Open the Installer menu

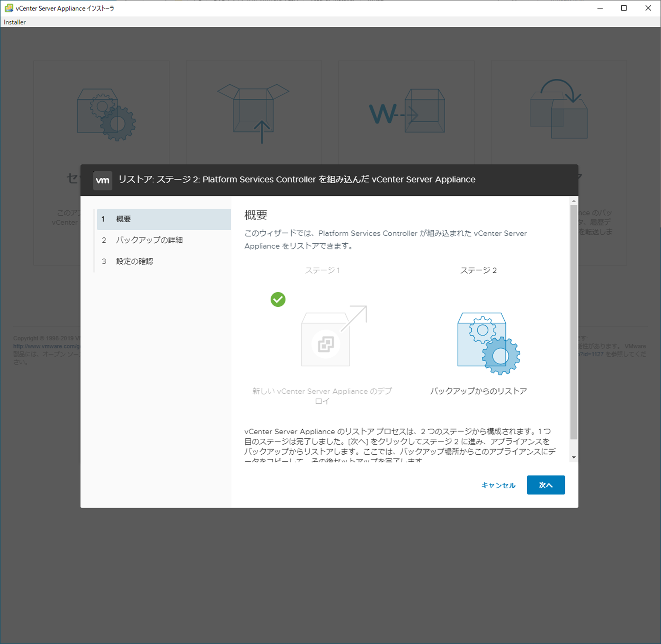click(x=15, y=22)
